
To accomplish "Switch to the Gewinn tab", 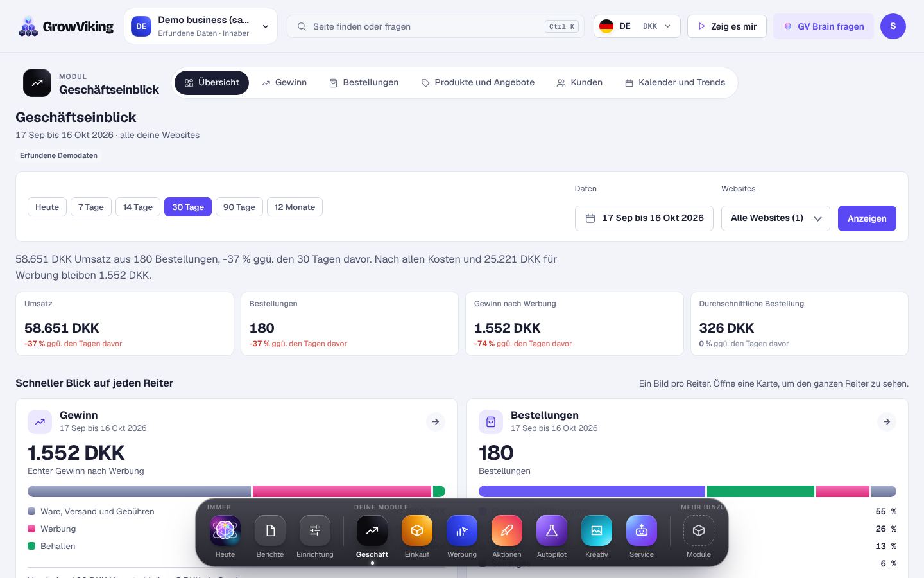I will click(x=284, y=83).
